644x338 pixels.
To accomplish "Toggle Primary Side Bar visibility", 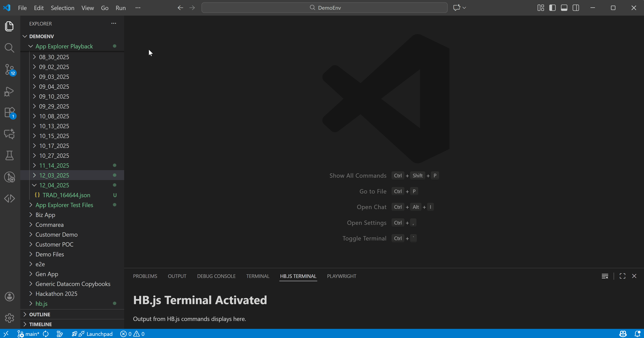I will pyautogui.click(x=552, y=8).
